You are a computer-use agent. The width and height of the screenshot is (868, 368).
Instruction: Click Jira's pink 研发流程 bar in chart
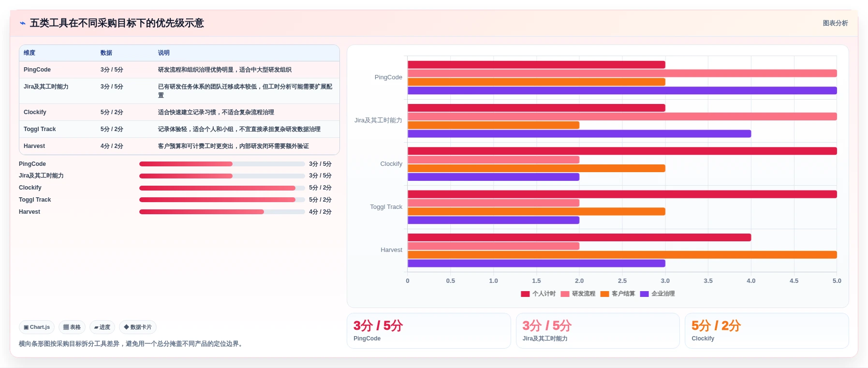point(622,117)
